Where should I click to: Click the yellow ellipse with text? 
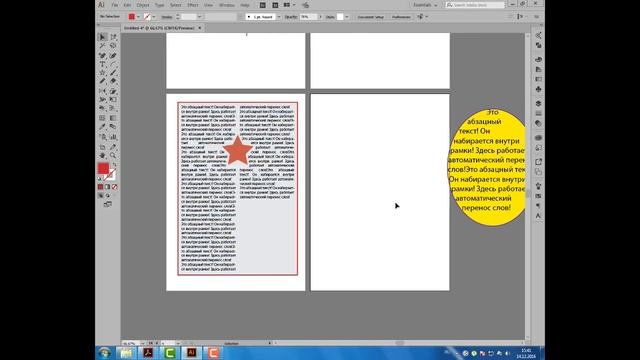pyautogui.click(x=487, y=167)
